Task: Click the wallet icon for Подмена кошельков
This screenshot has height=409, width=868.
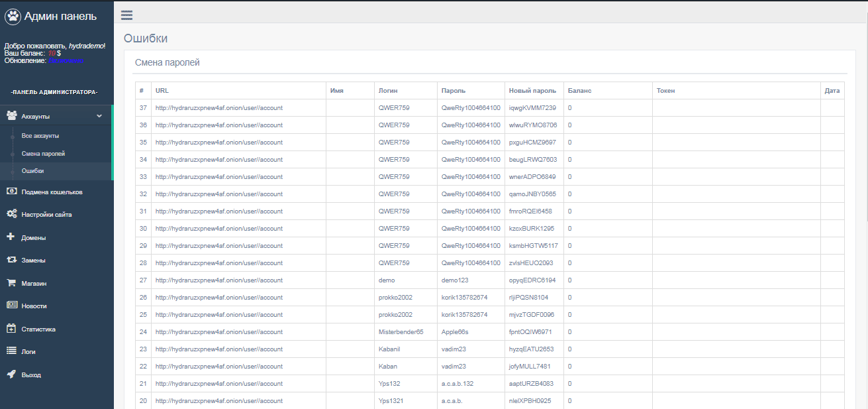Action: (11, 192)
